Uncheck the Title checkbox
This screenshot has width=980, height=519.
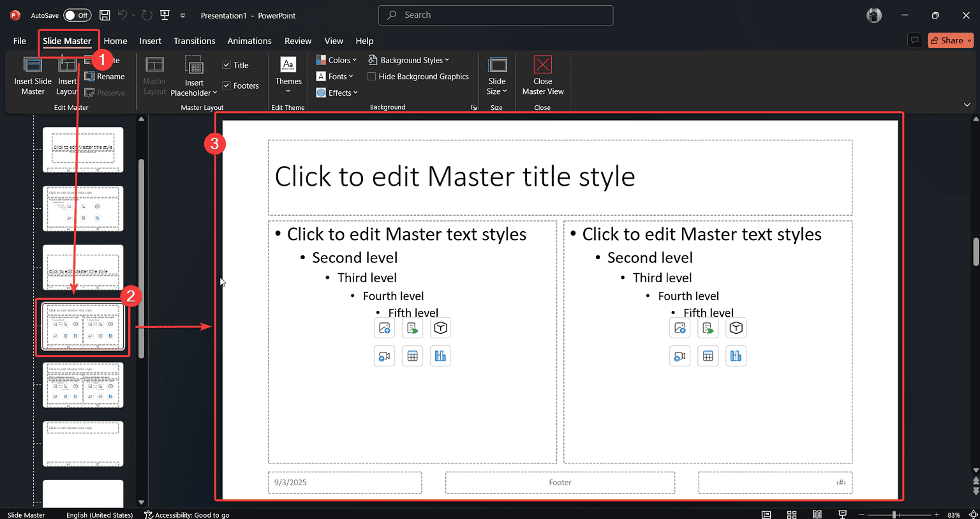[226, 64]
